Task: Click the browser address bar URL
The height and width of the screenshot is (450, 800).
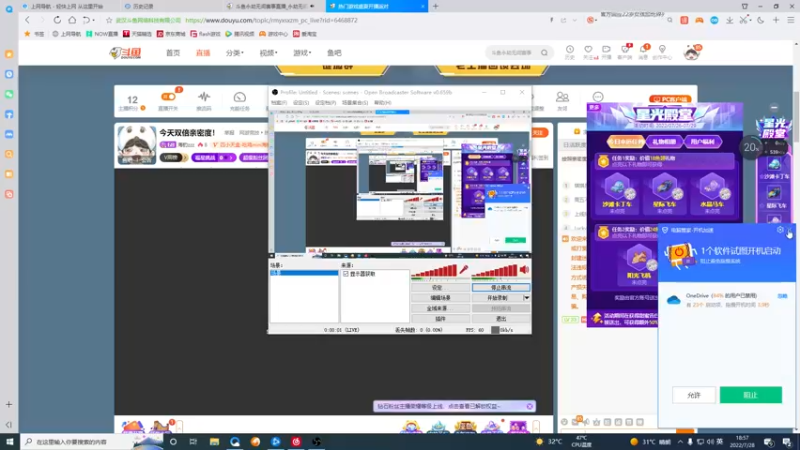Action: (271, 20)
